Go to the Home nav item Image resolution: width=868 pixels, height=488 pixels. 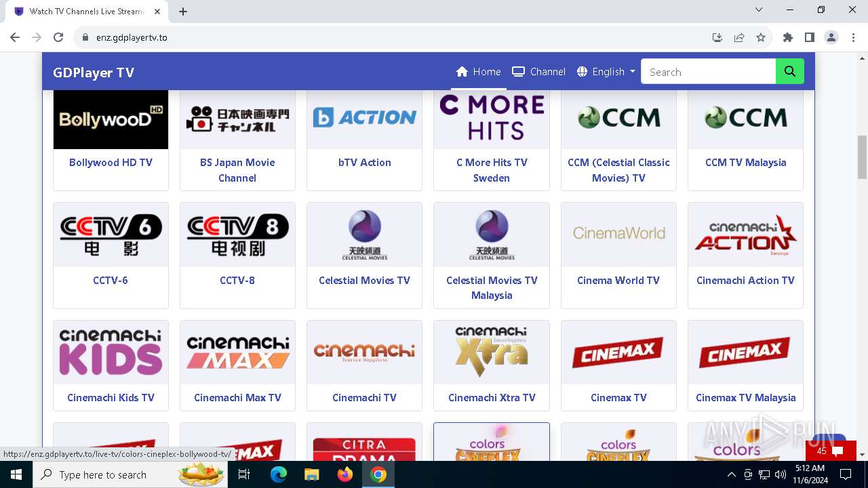click(478, 71)
